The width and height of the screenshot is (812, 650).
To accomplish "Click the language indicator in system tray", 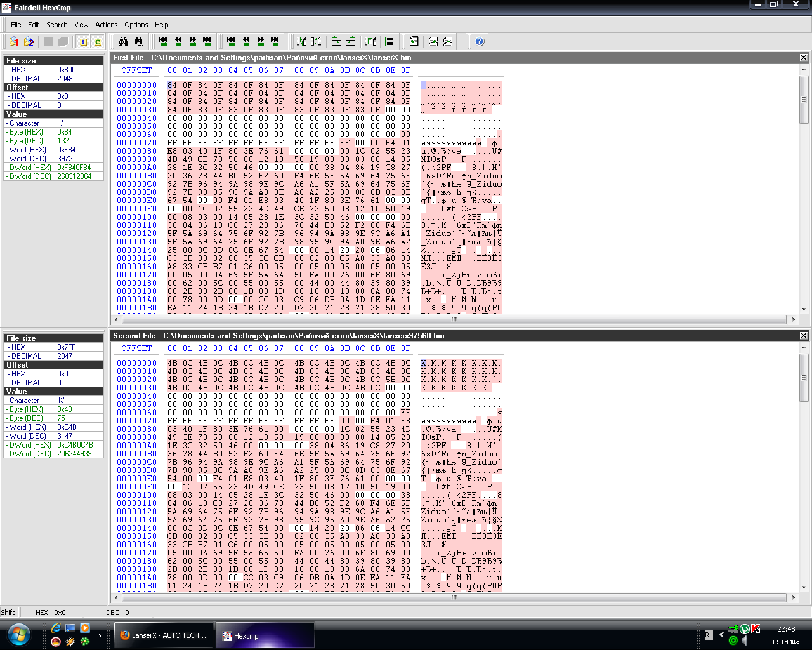I will click(x=709, y=635).
